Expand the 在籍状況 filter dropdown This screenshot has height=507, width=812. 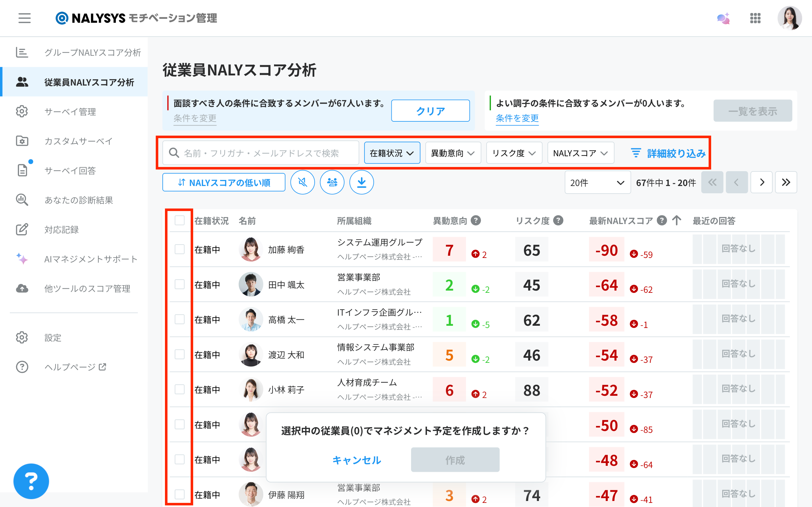[392, 153]
